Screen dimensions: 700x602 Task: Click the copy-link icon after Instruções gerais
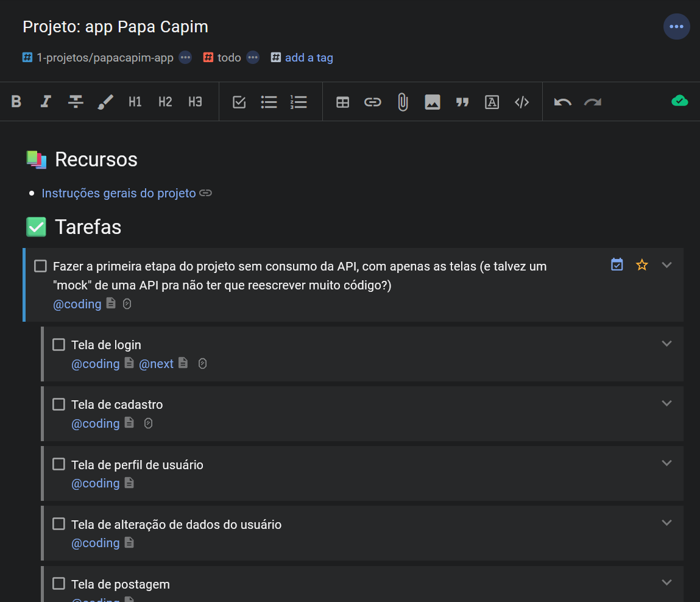[x=205, y=193]
